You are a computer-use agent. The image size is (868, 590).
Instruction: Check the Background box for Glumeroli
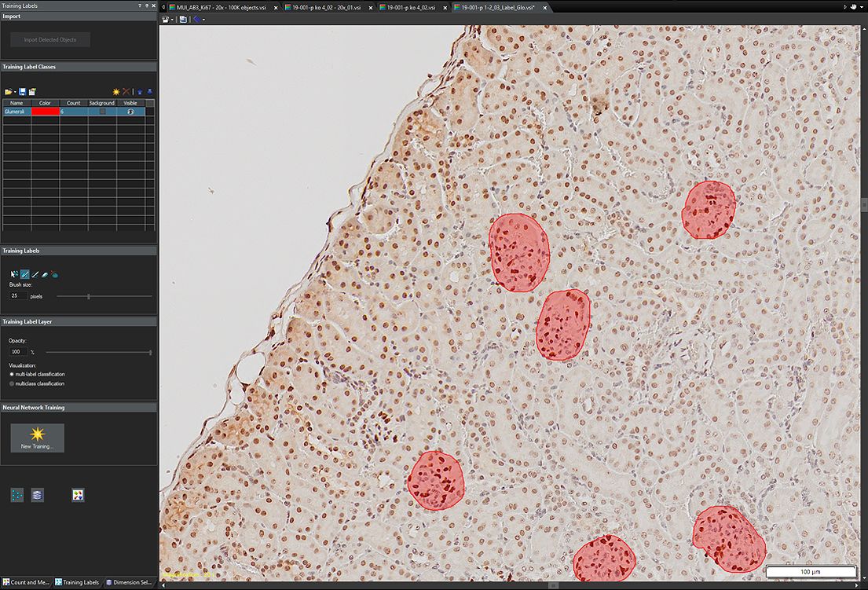102,112
